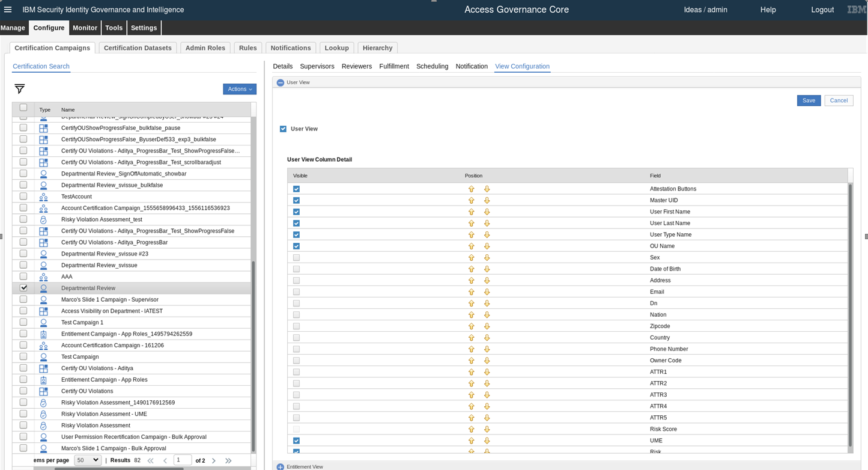Uncheck the Departmental Review campaign
The height and width of the screenshot is (470, 868).
[23, 288]
